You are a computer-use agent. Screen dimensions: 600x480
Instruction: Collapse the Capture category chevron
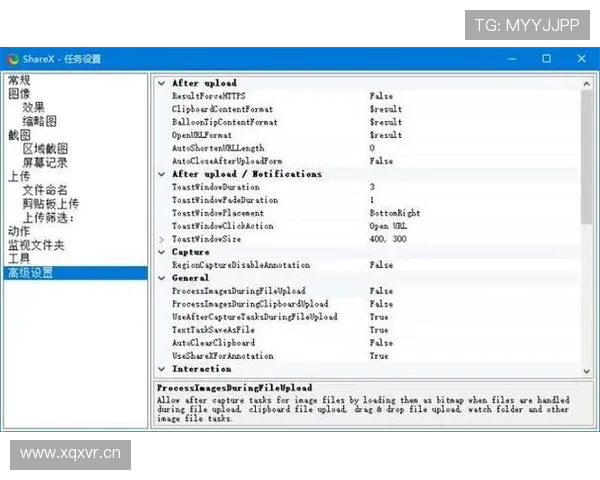[163, 252]
